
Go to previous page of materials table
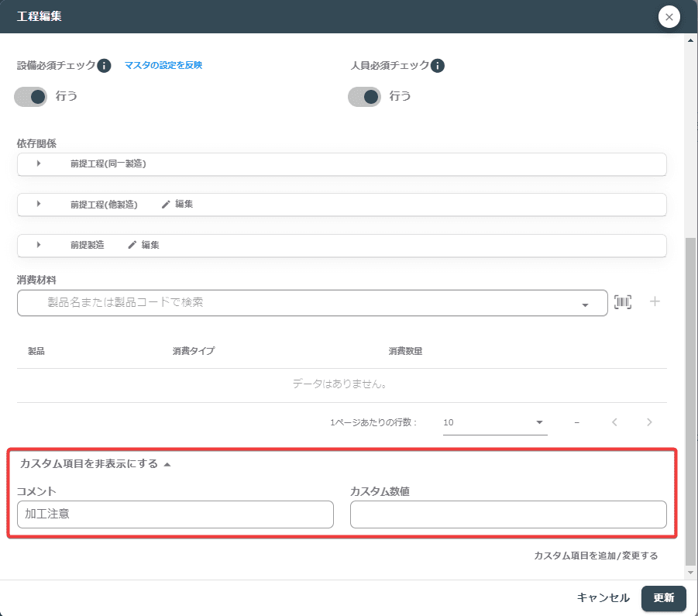click(x=615, y=422)
